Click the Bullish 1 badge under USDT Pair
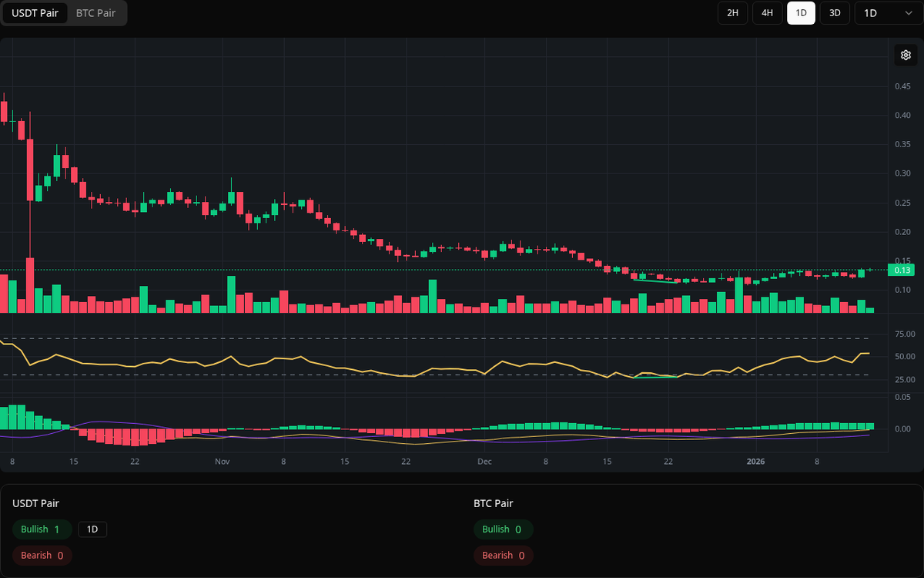Viewport: 924px width, 578px height. click(x=42, y=529)
